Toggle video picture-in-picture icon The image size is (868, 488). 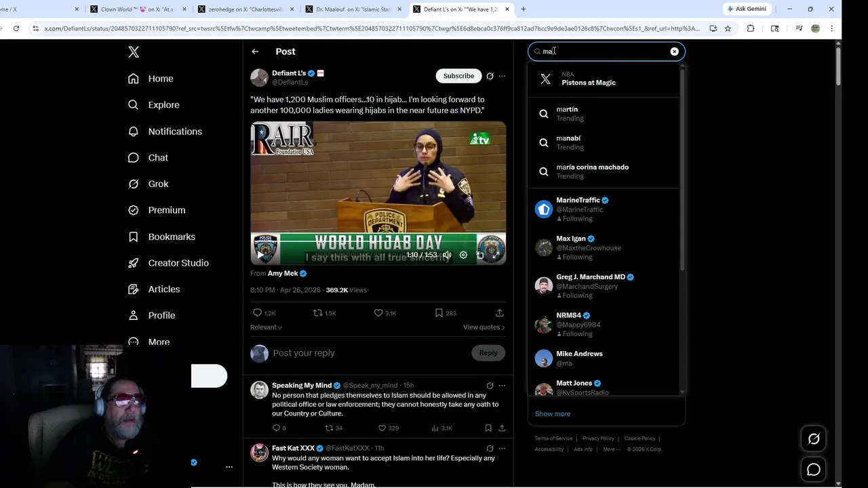tap(480, 255)
